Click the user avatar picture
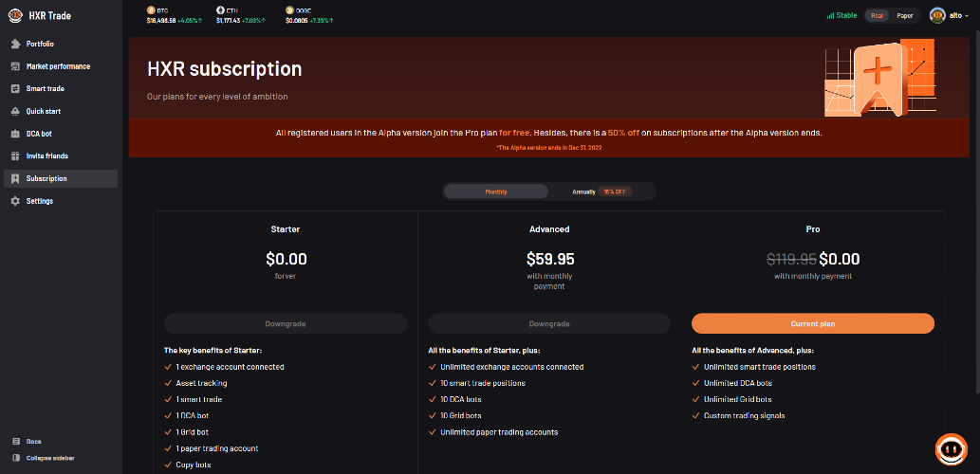 click(937, 15)
